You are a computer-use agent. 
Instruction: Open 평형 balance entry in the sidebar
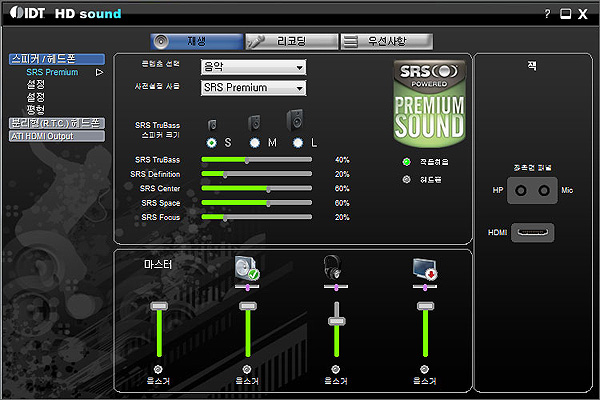pos(36,110)
